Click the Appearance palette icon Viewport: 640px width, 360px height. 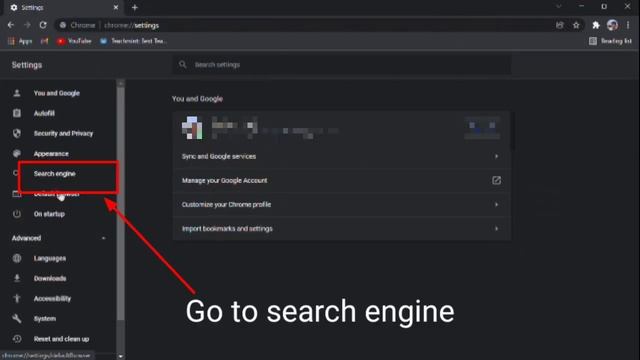17,153
